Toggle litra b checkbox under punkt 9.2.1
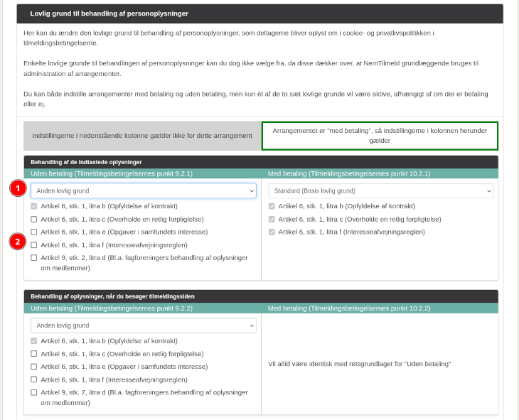The image size is (519, 420). [33, 206]
